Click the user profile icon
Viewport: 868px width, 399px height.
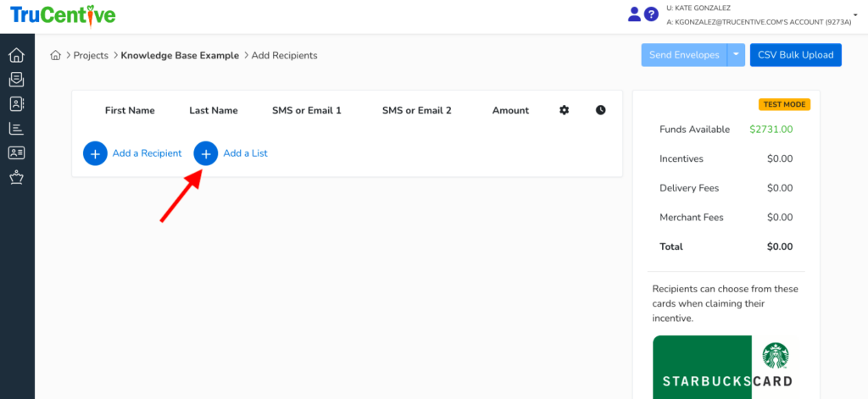[634, 14]
